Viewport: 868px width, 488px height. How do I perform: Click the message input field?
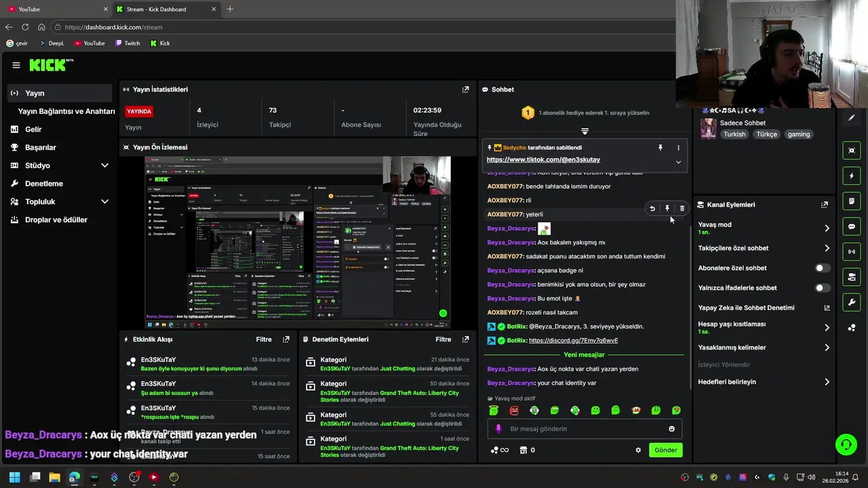[x=583, y=429]
